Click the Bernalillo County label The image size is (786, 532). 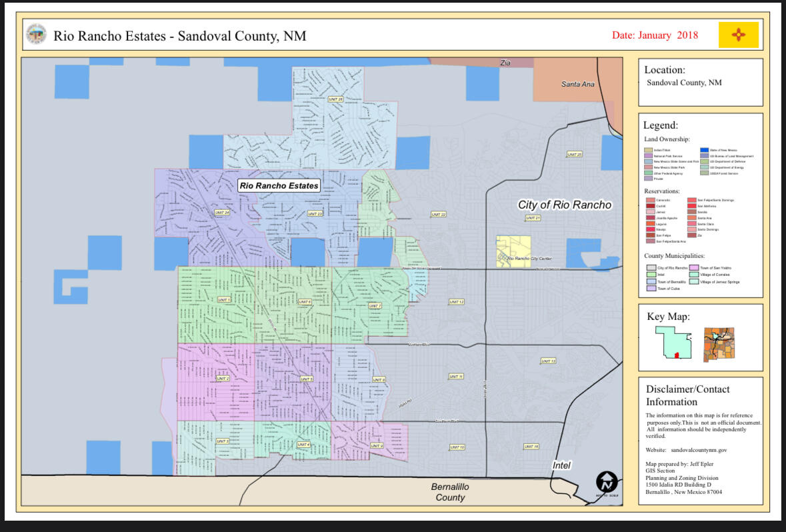coord(450,492)
